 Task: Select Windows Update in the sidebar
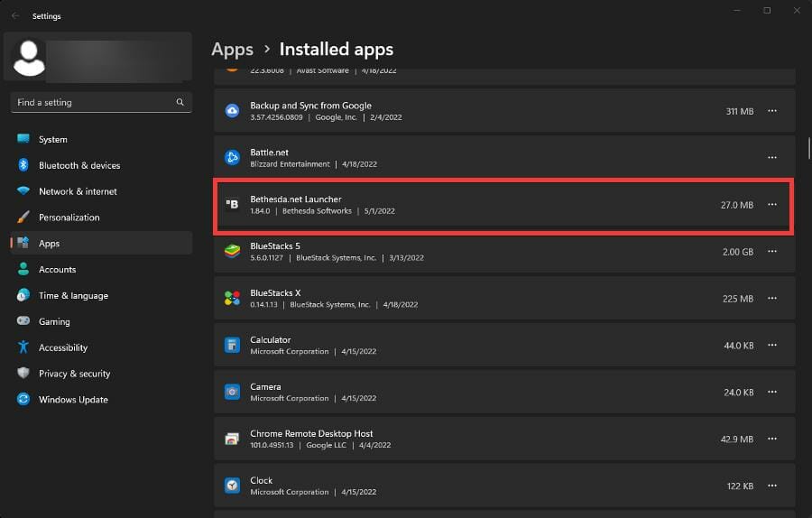(x=72, y=400)
